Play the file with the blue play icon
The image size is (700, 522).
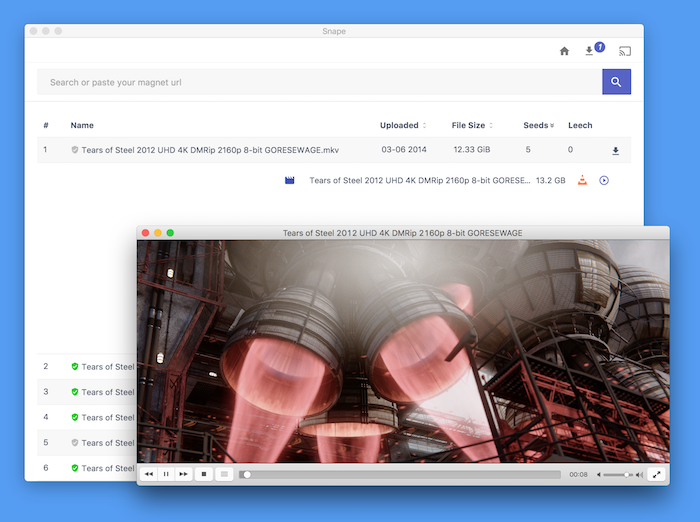(604, 180)
